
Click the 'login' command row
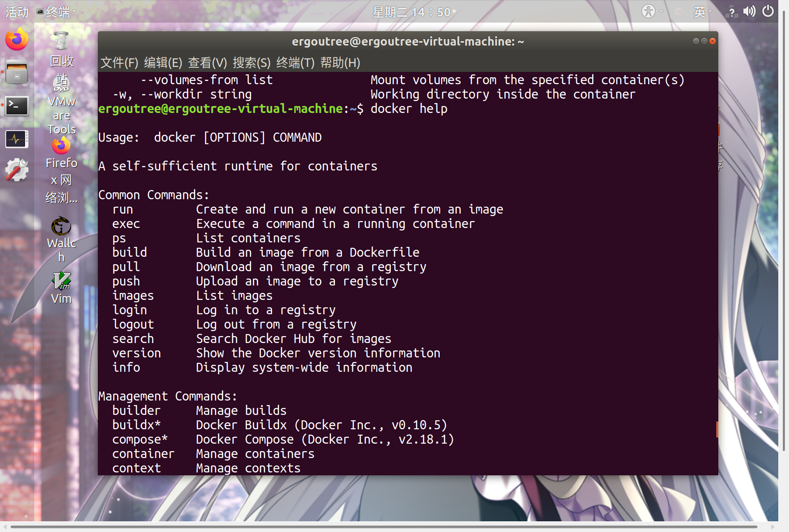tap(224, 310)
